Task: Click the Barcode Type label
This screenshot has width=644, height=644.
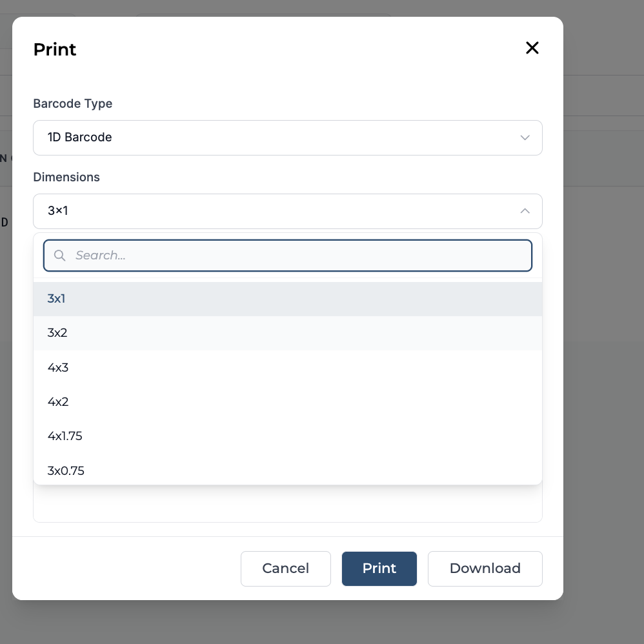Action: click(x=73, y=103)
